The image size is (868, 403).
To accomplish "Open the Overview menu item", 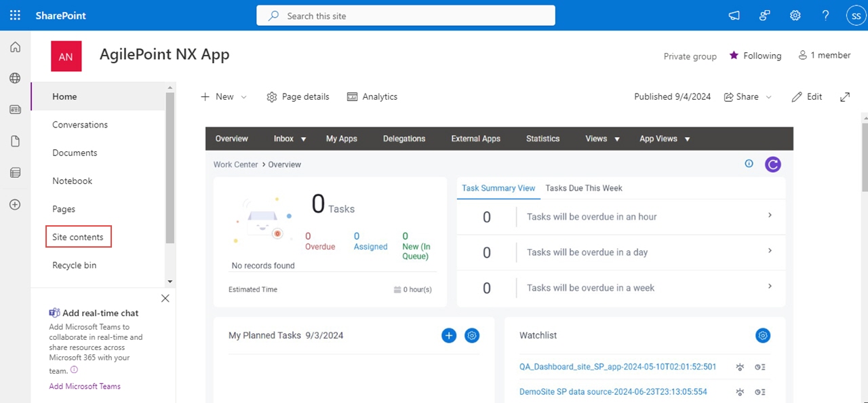I will pos(232,138).
